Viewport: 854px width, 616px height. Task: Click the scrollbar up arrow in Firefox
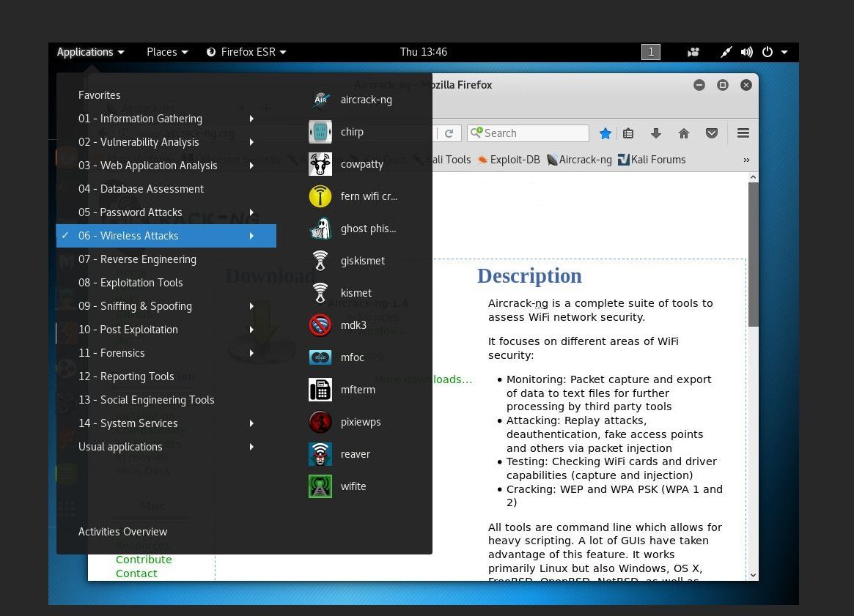(754, 177)
